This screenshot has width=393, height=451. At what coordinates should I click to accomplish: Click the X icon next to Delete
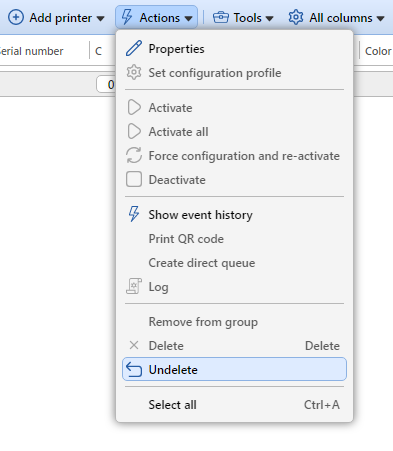pyautogui.click(x=134, y=345)
